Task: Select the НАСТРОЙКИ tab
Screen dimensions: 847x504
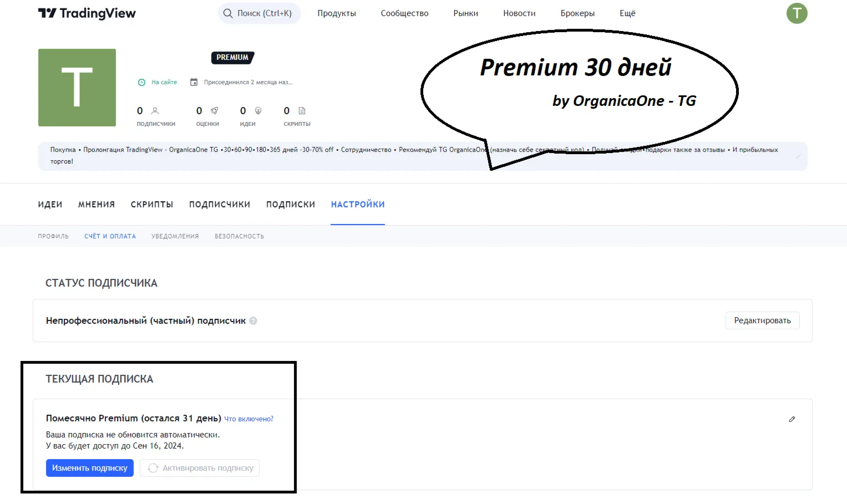Action: click(x=358, y=205)
